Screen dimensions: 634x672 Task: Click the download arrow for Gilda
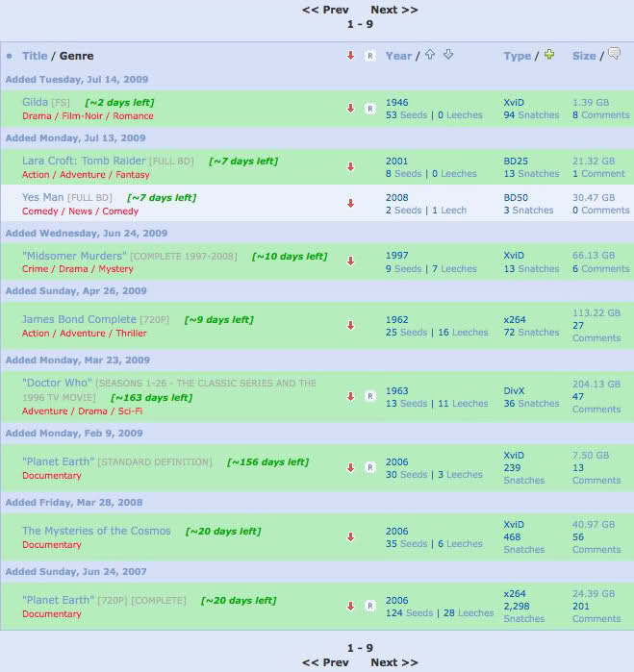point(350,109)
